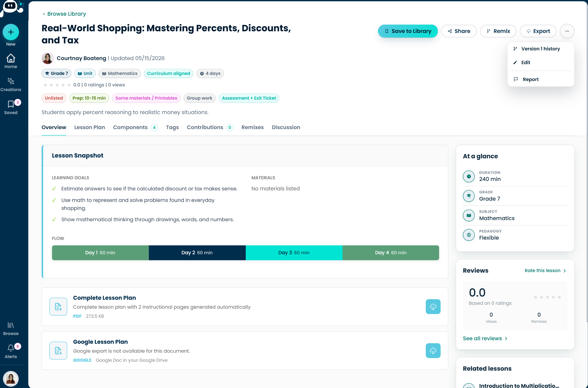Open See all reviews link
588x388 pixels.
[x=485, y=338]
